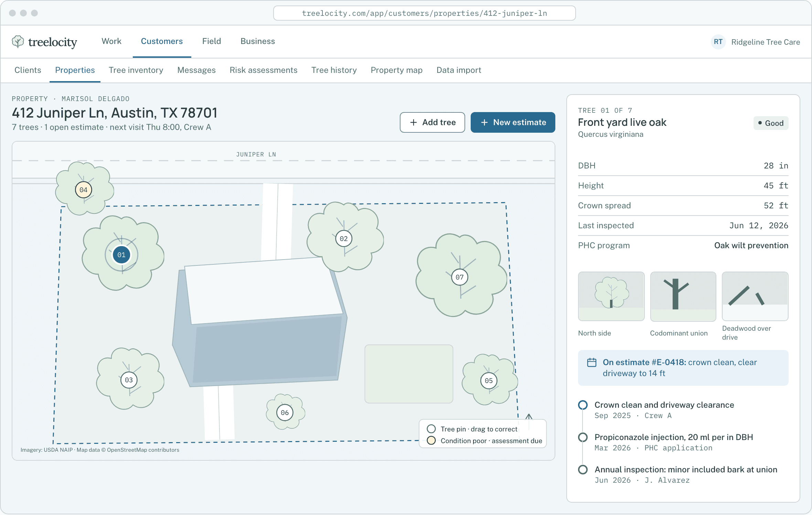Switch to the Clients tab
The width and height of the screenshot is (812, 515).
coord(28,70)
